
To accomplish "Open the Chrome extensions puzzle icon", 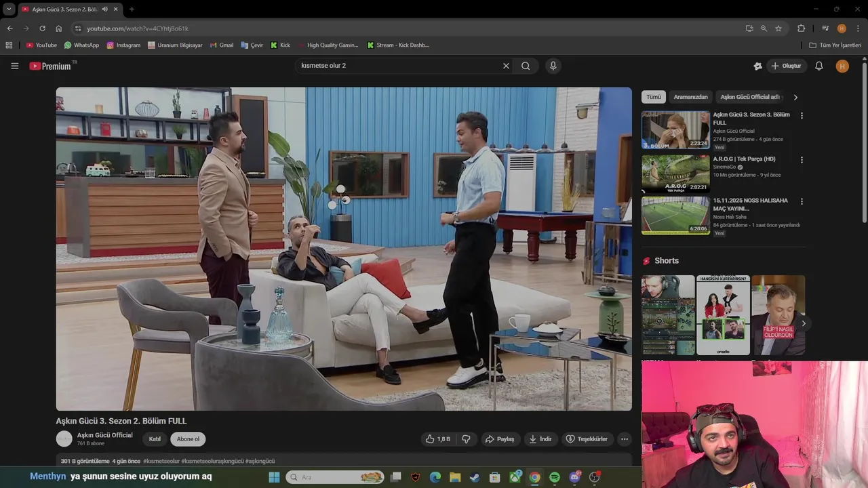I will point(802,28).
